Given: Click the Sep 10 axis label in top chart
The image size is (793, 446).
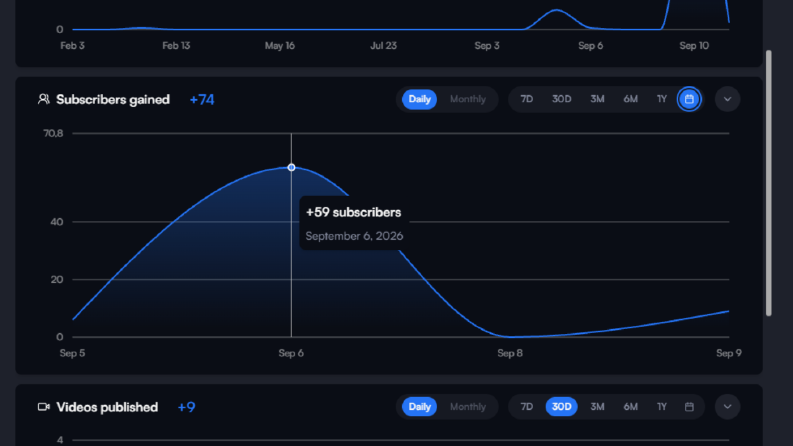Looking at the screenshot, I should [x=694, y=46].
